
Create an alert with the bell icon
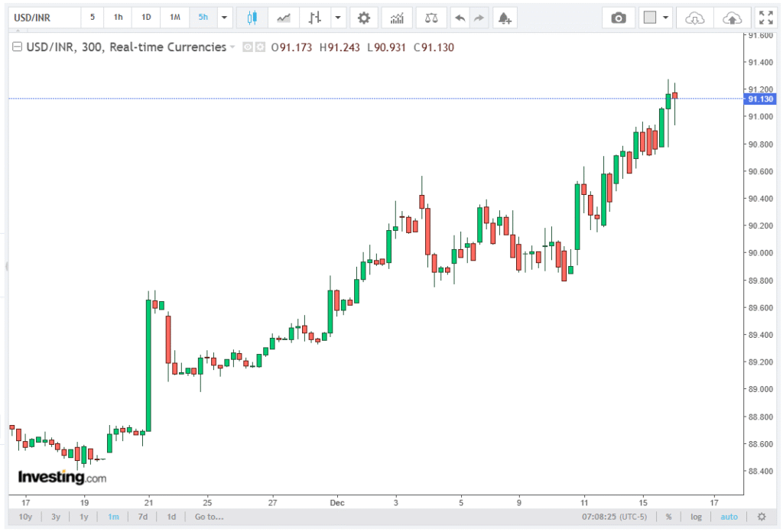(x=503, y=18)
